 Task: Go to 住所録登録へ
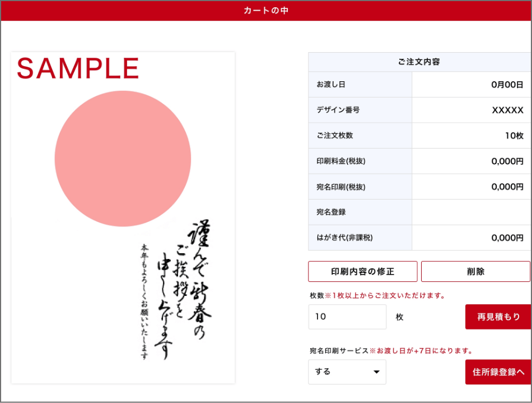point(498,372)
